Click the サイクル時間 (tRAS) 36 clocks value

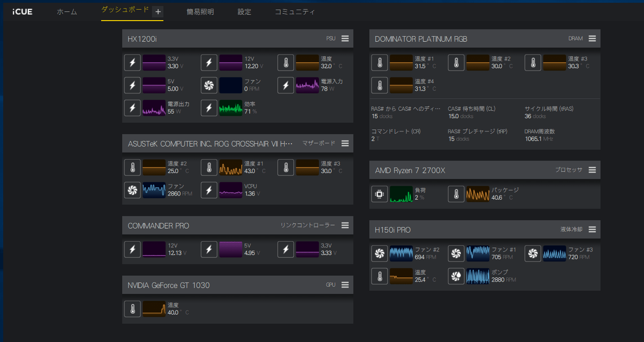point(535,116)
